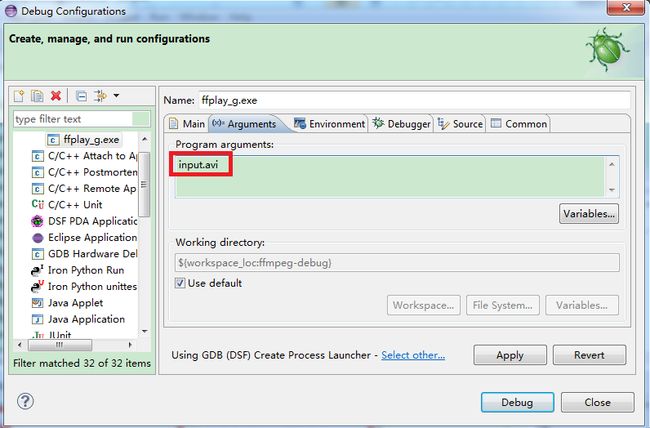Click the type filter text box
The width and height of the screenshot is (650, 428).
click(x=81, y=119)
